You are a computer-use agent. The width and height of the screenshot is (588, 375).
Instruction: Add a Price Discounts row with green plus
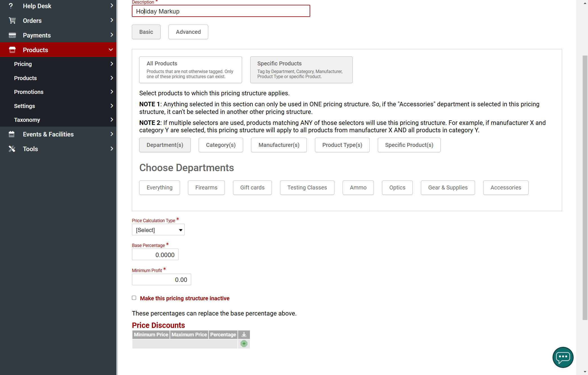coord(244,344)
